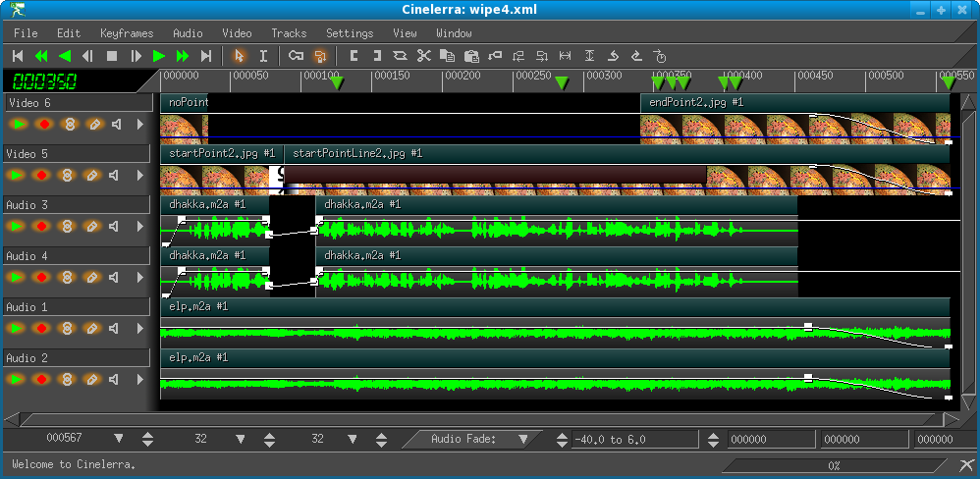Rewind playback to the start

(18, 56)
